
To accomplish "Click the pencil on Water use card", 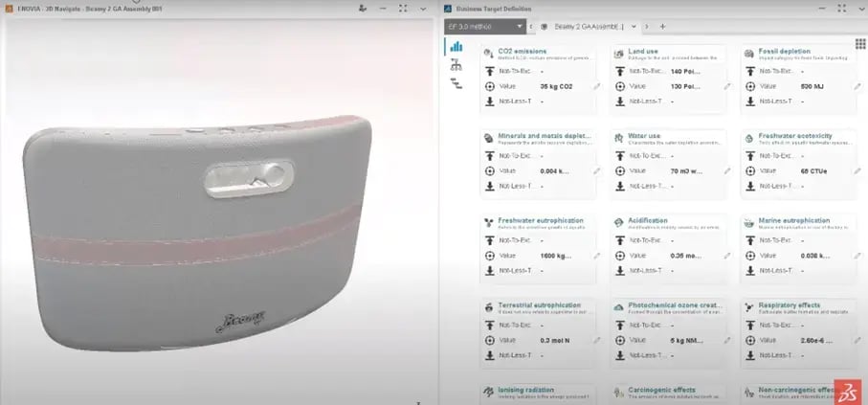I will coord(726,171).
